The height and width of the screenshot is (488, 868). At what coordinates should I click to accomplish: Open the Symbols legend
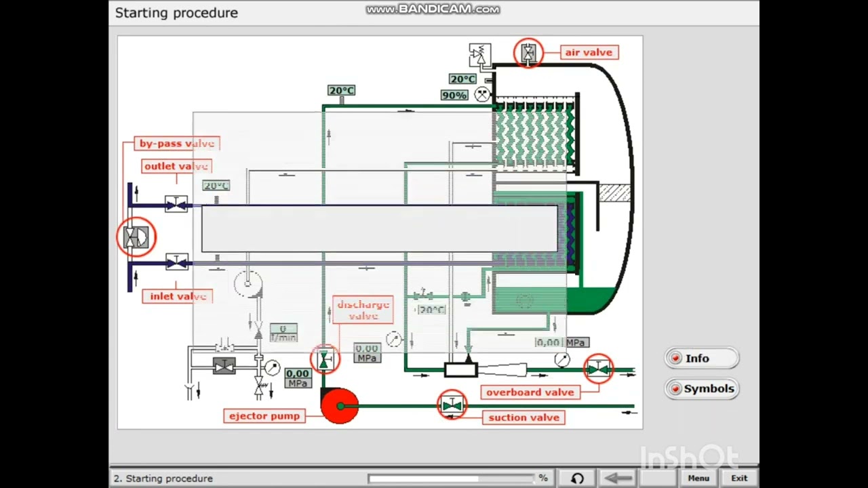[x=701, y=389]
